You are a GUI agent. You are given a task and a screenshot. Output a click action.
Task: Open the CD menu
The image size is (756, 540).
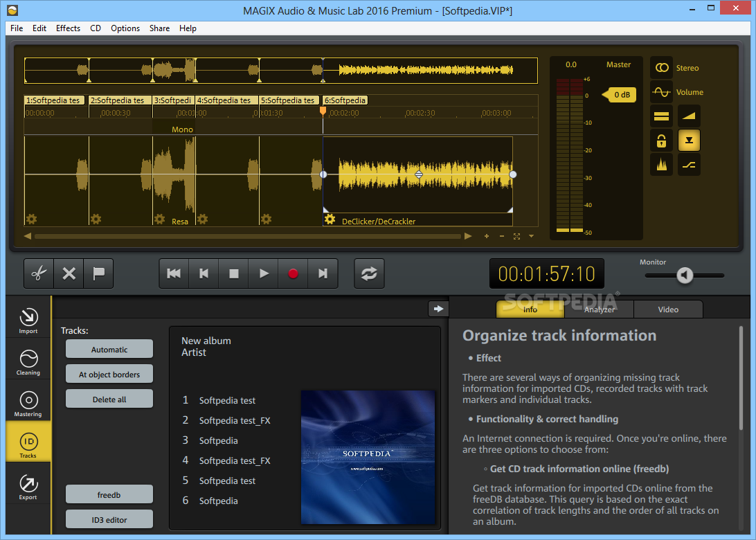(x=96, y=28)
